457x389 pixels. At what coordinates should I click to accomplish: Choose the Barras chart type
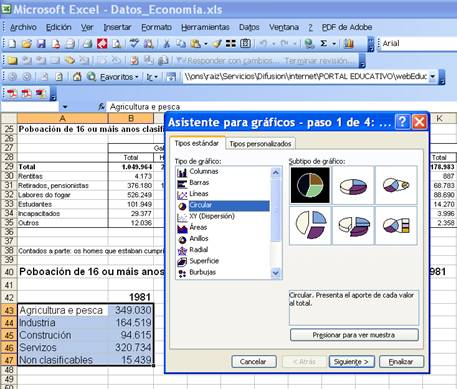[x=199, y=183]
